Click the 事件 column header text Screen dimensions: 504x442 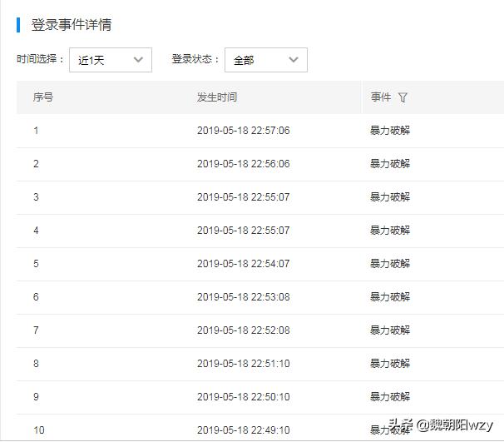[381, 97]
